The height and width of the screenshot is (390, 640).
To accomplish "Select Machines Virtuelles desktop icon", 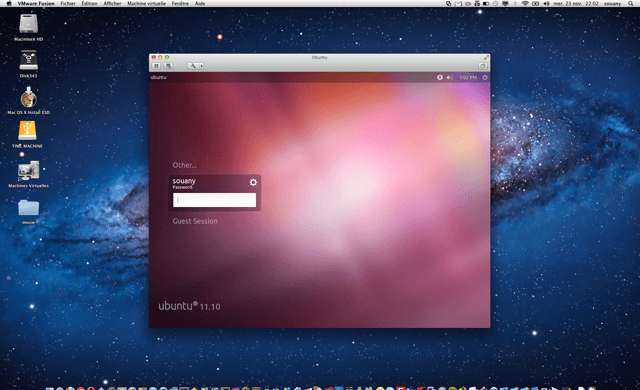I will pyautogui.click(x=29, y=171).
